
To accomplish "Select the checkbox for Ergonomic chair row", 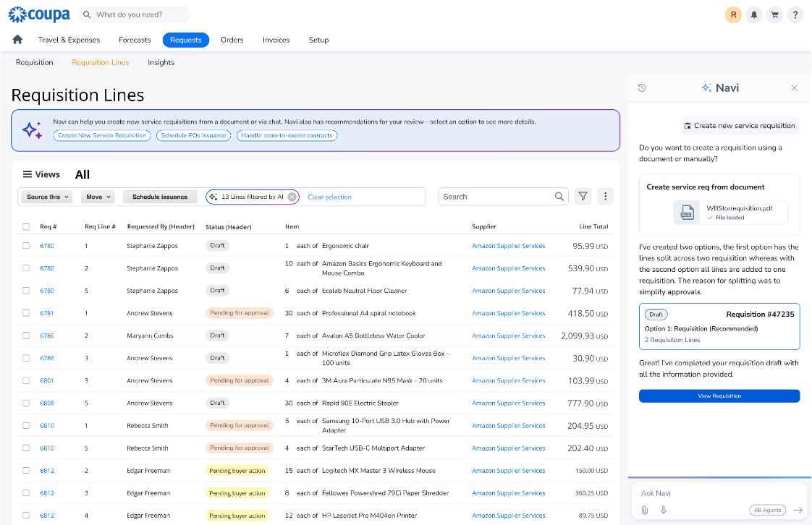I will (x=26, y=246).
